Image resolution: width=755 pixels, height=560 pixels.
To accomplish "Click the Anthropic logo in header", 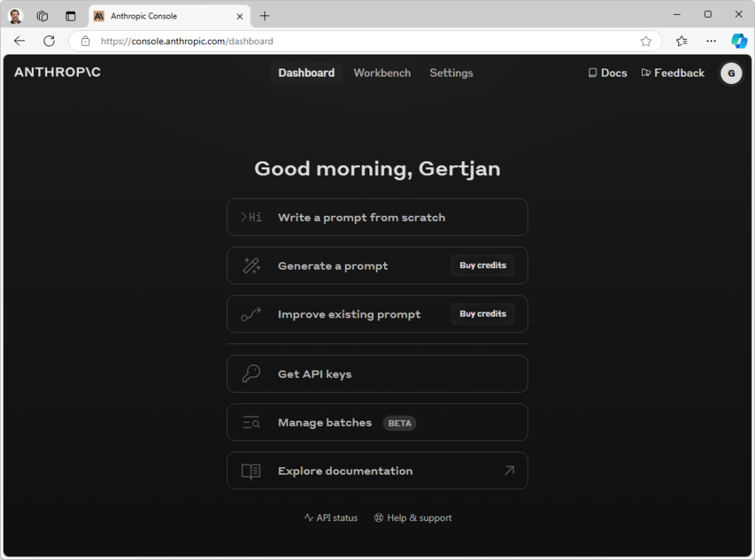I will [x=58, y=72].
